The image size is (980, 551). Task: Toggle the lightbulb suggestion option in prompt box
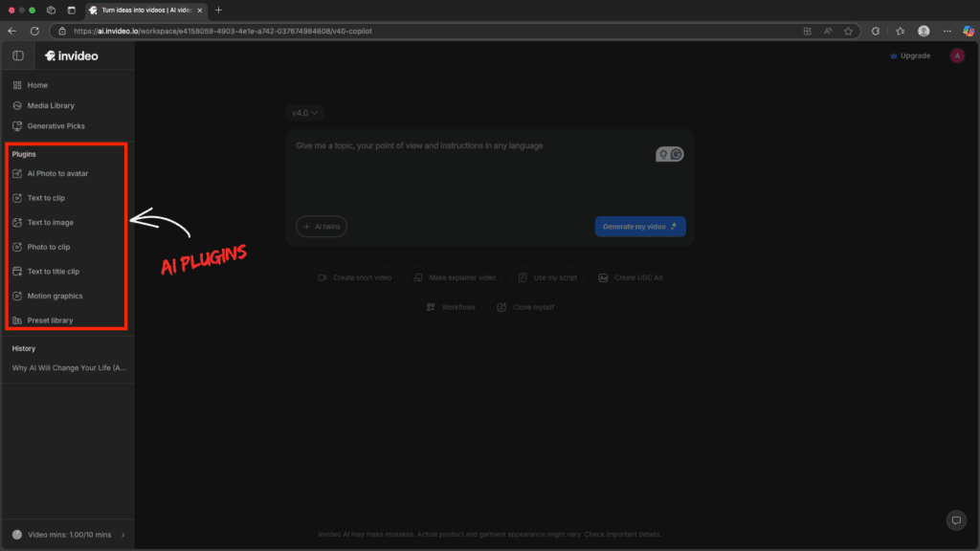click(x=663, y=153)
